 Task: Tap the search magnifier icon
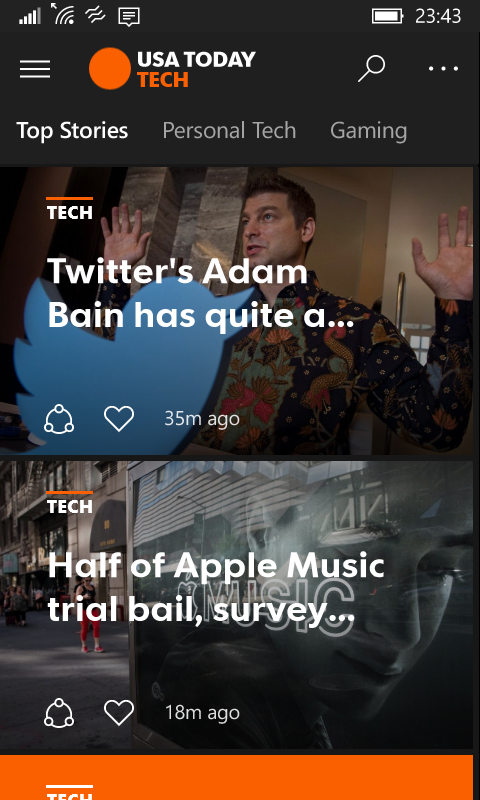pos(371,69)
